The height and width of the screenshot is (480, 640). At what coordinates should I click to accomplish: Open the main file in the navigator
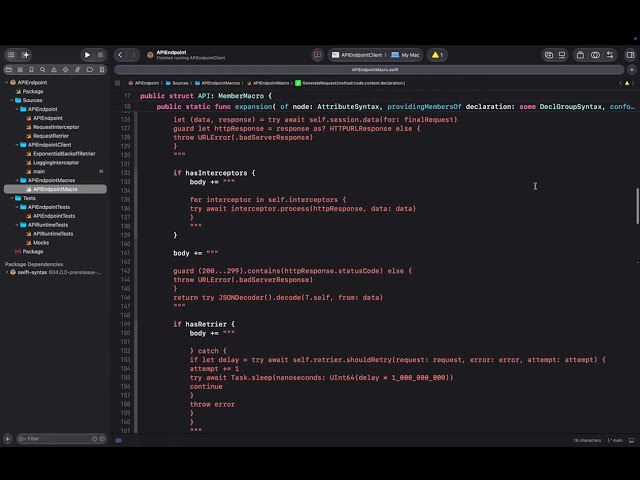point(36,171)
